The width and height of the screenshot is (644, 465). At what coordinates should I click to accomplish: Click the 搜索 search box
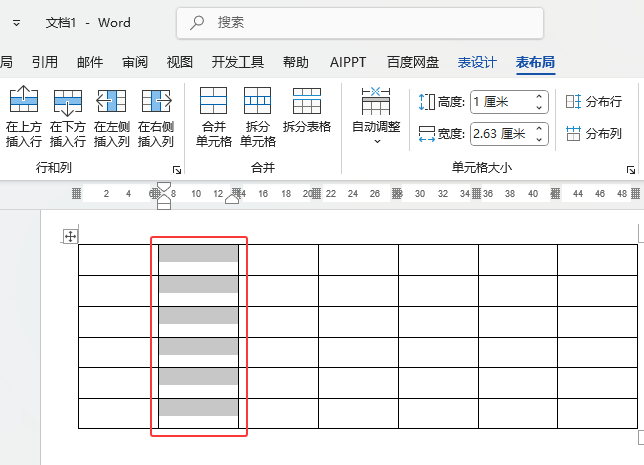[x=360, y=23]
